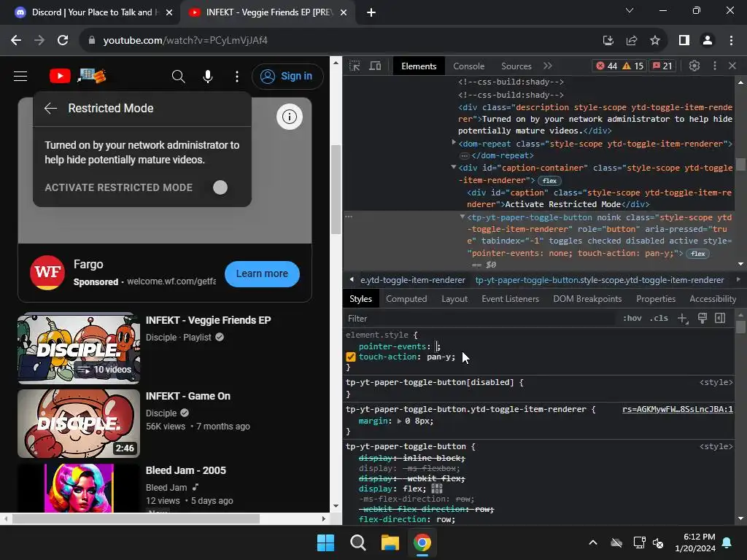Switch to Sources tab
Screen dimensions: 747x560
point(516,66)
